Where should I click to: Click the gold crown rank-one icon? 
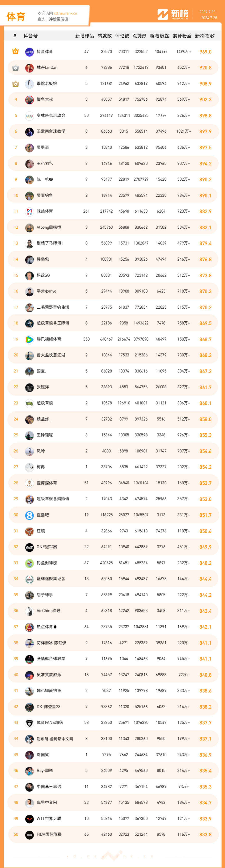[15, 52]
